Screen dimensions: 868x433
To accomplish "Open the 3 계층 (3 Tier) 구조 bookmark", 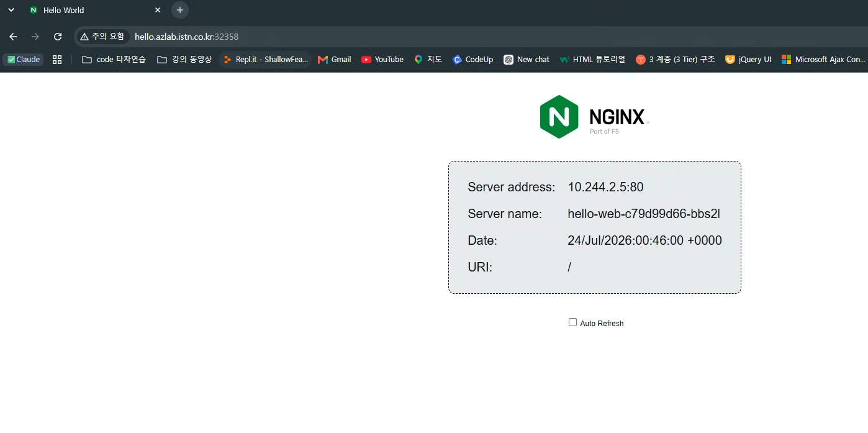I will [676, 60].
